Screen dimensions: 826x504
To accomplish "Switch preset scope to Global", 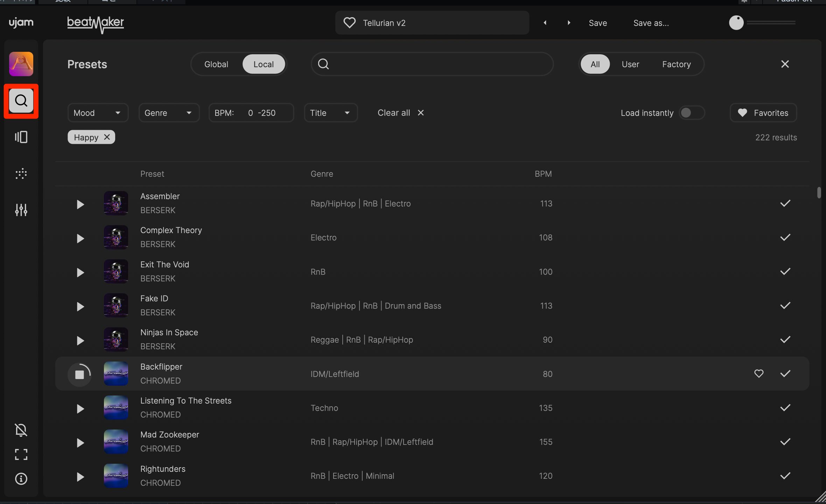I will point(216,64).
